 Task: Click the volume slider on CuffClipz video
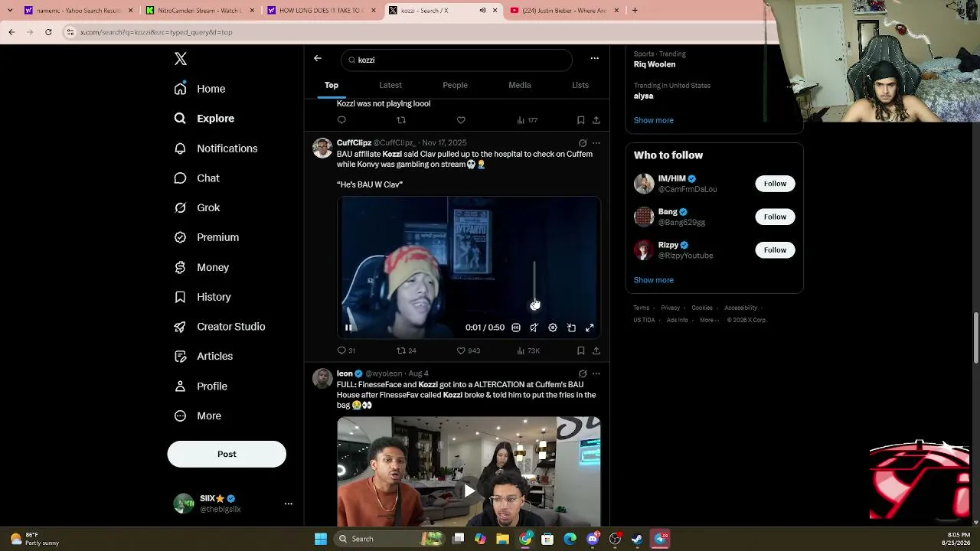[534, 285]
